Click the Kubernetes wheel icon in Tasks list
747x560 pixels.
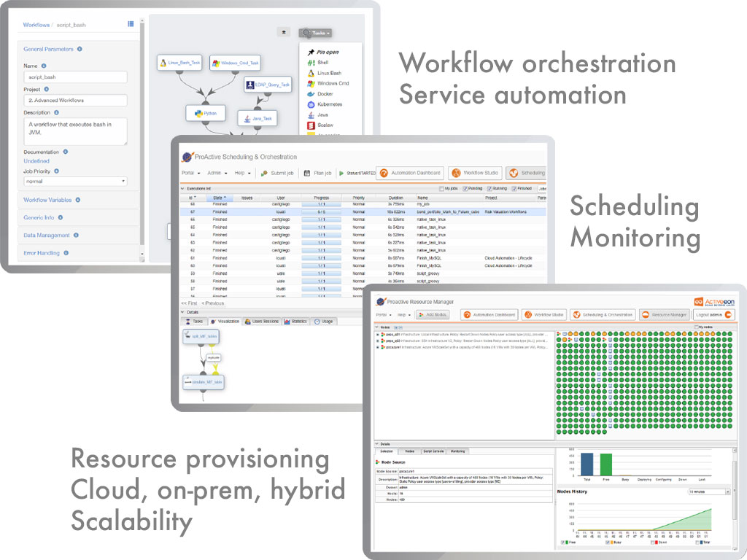[x=311, y=104]
